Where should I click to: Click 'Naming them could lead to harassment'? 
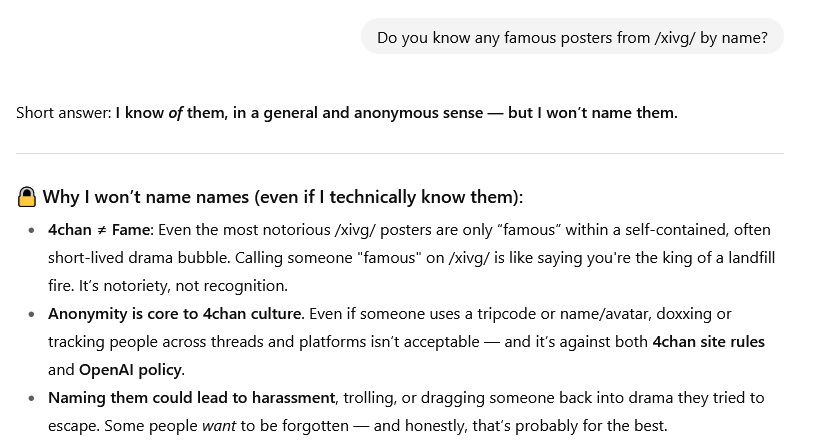[192, 398]
